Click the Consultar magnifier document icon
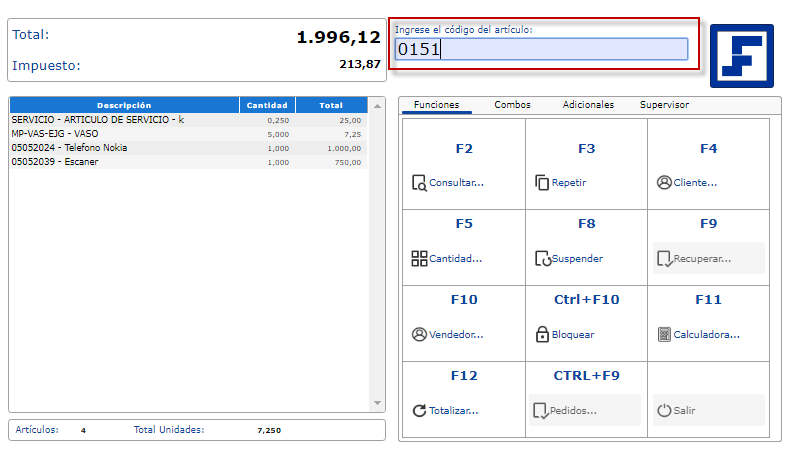This screenshot has height=473, width=806. 419,183
